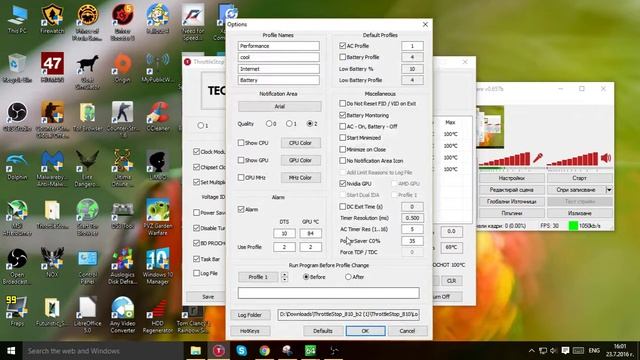Image resolution: width=640 pixels, height=360 pixels.
Task: Click the Defaults button
Action: click(x=322, y=331)
